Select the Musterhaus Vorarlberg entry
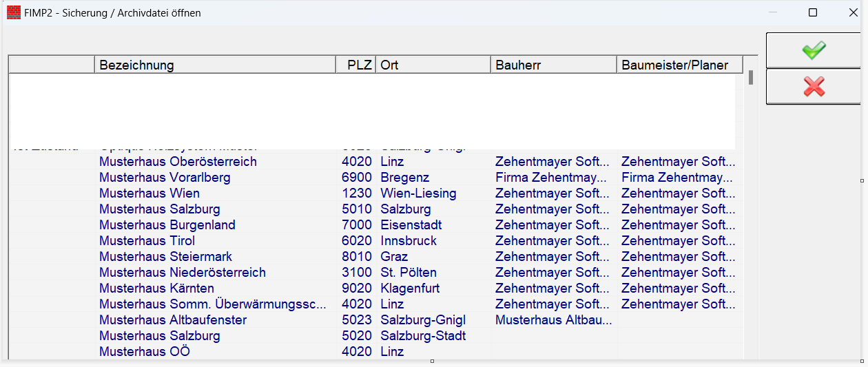Image resolution: width=868 pixels, height=367 pixels. [165, 178]
